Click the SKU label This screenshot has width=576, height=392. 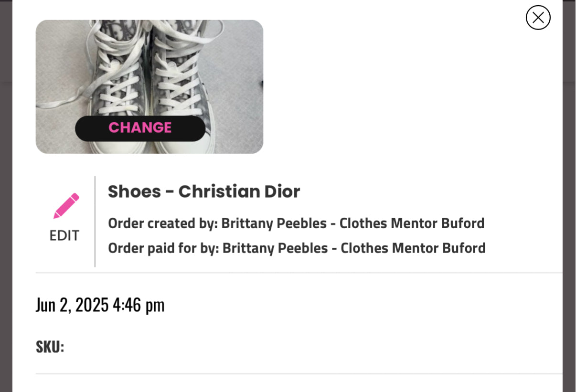point(50,347)
